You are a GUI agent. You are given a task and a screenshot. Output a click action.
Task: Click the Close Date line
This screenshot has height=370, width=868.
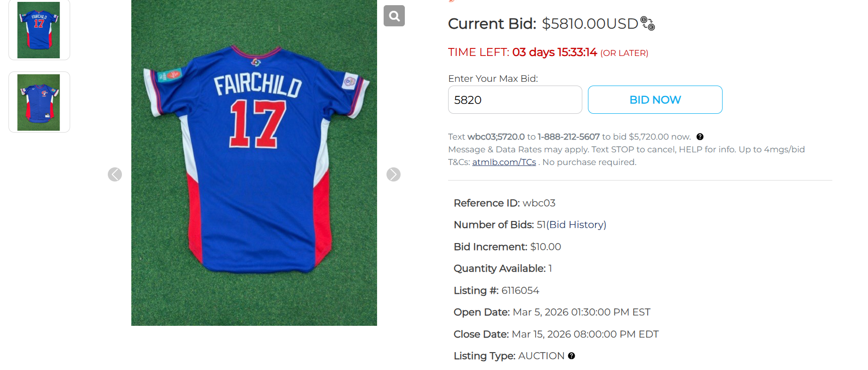(556, 334)
